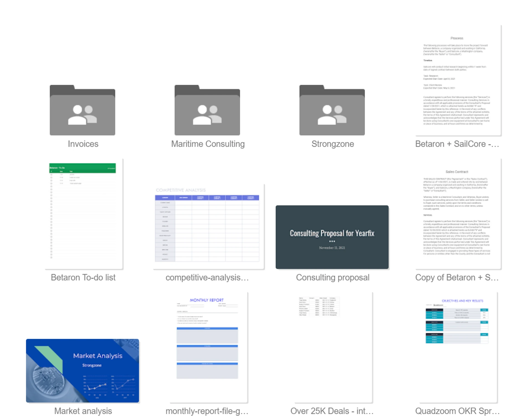Open the Invoices shared folder icon
532x416 pixels.
(x=82, y=110)
